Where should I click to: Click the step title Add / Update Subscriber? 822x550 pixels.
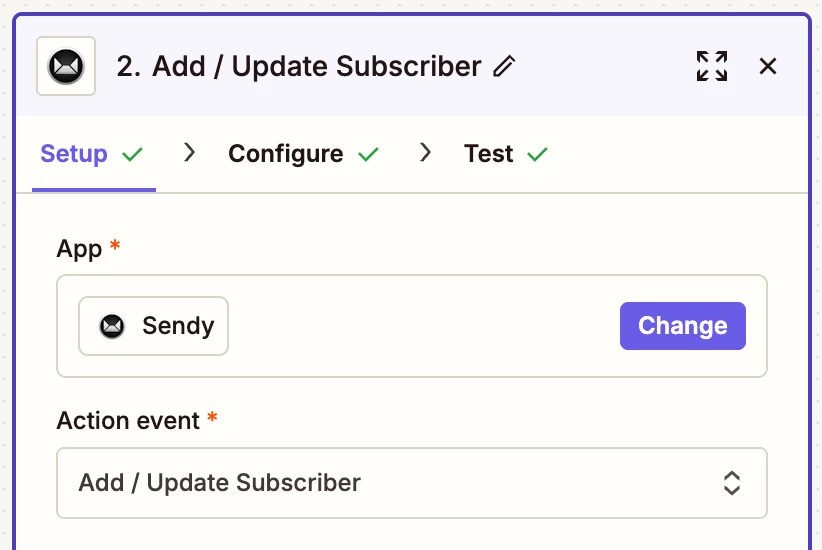pos(298,67)
